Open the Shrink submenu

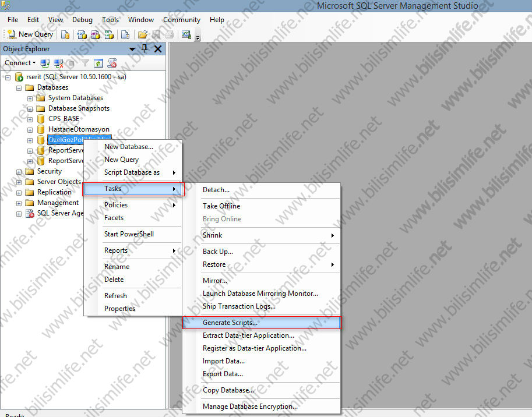click(x=261, y=235)
